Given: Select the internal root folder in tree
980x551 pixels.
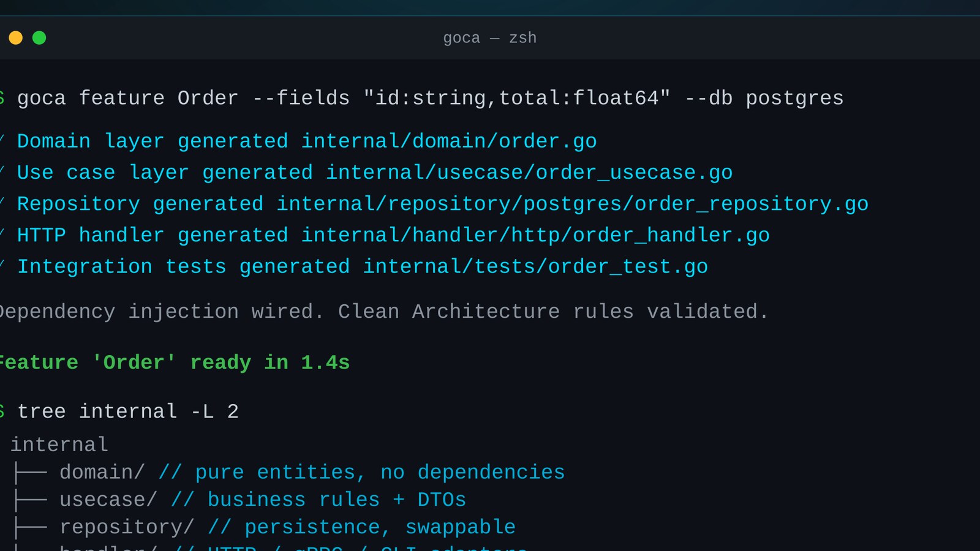Looking at the screenshot, I should tap(59, 444).
